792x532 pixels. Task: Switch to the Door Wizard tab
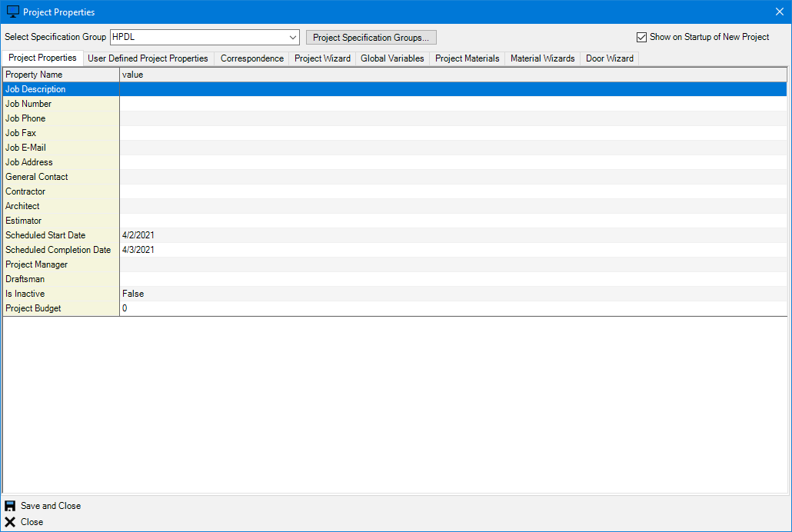tap(609, 58)
